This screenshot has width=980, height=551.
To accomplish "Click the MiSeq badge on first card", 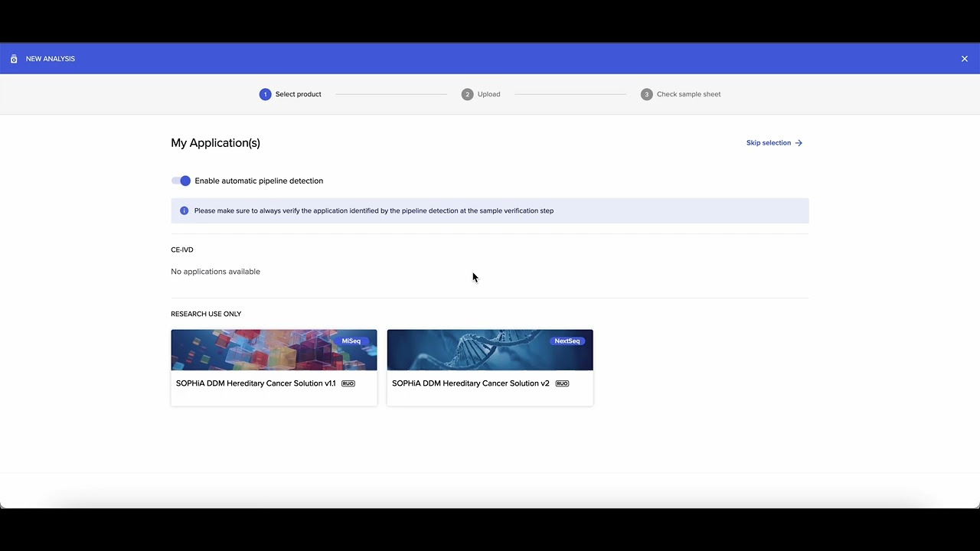I will click(351, 341).
